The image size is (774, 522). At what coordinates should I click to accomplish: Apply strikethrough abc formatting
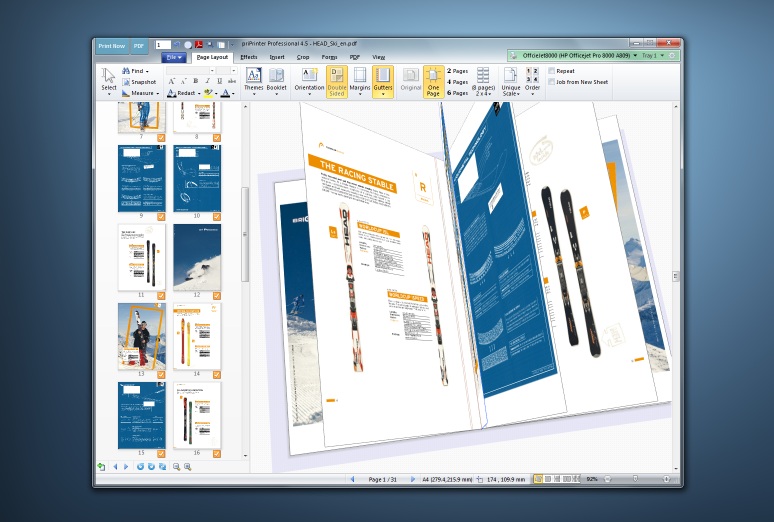[x=232, y=81]
